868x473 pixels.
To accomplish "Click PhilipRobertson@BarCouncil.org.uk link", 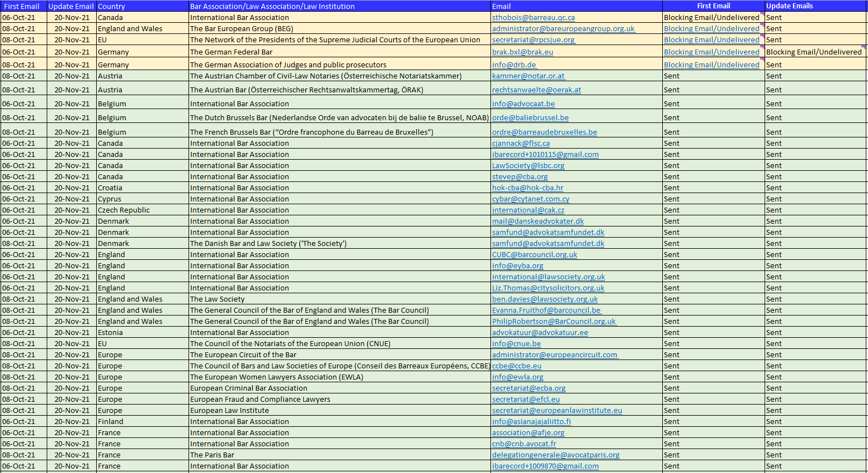I will [554, 322].
